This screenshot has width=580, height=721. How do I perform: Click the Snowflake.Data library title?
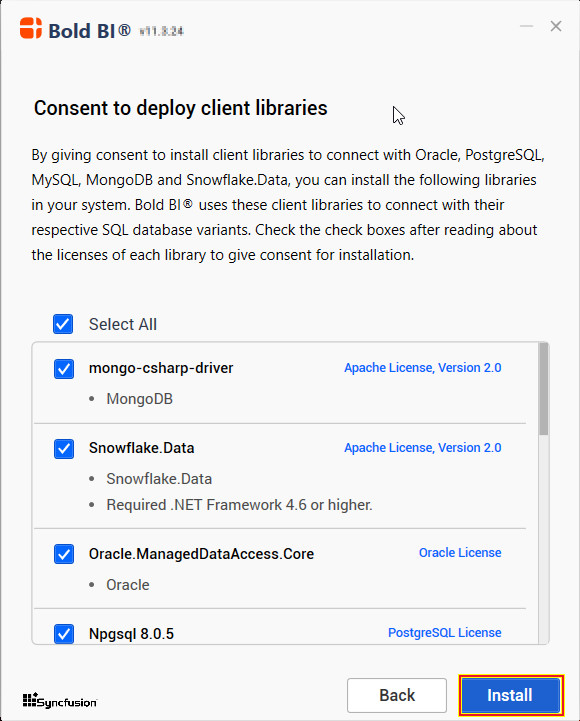(x=142, y=448)
